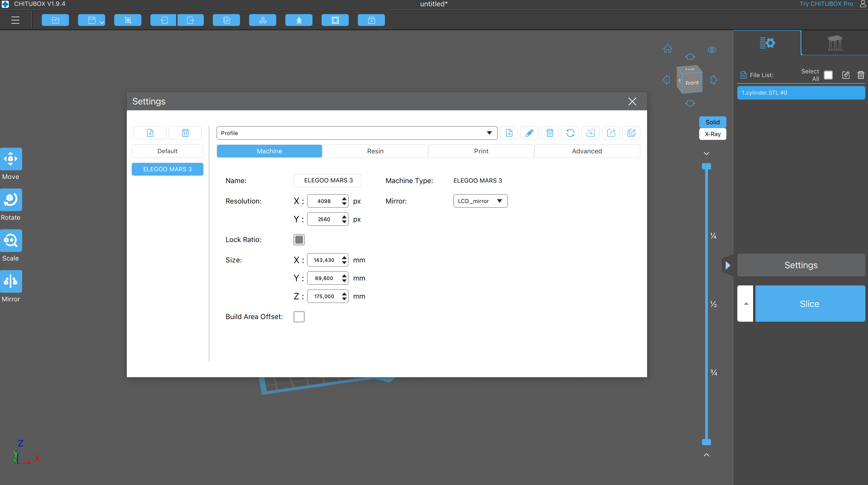Adjust Size Z stepper arrows
This screenshot has width=868, height=485.
pos(344,296)
